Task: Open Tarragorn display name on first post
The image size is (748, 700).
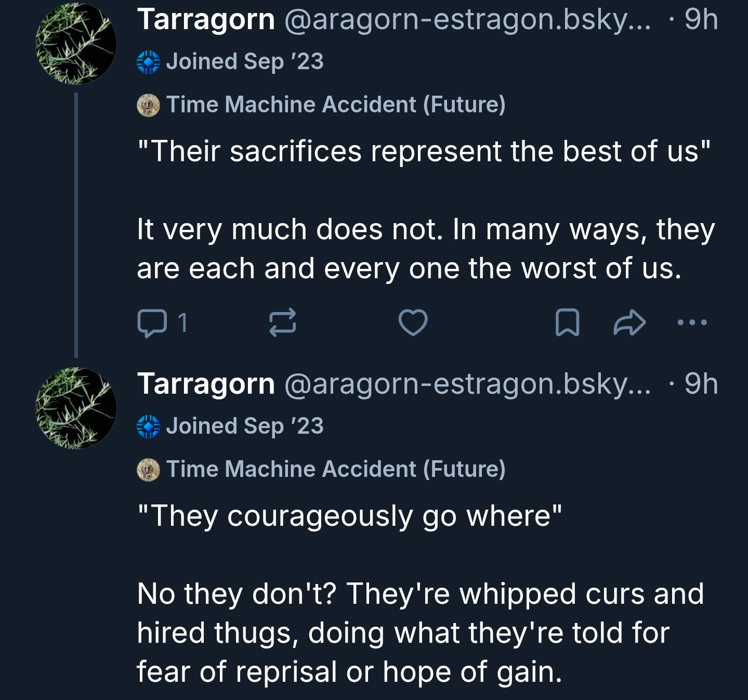Action: [x=206, y=20]
